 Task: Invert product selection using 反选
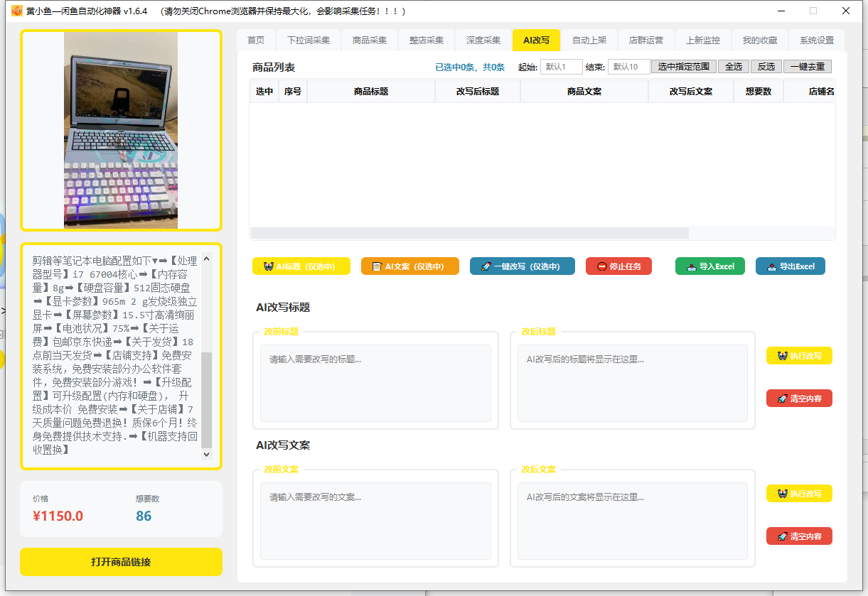click(766, 66)
